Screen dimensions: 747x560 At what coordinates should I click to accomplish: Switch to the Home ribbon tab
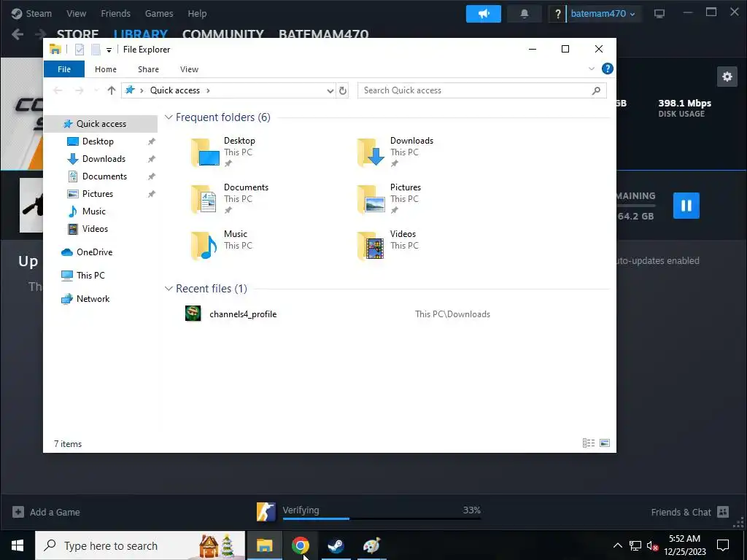click(105, 69)
